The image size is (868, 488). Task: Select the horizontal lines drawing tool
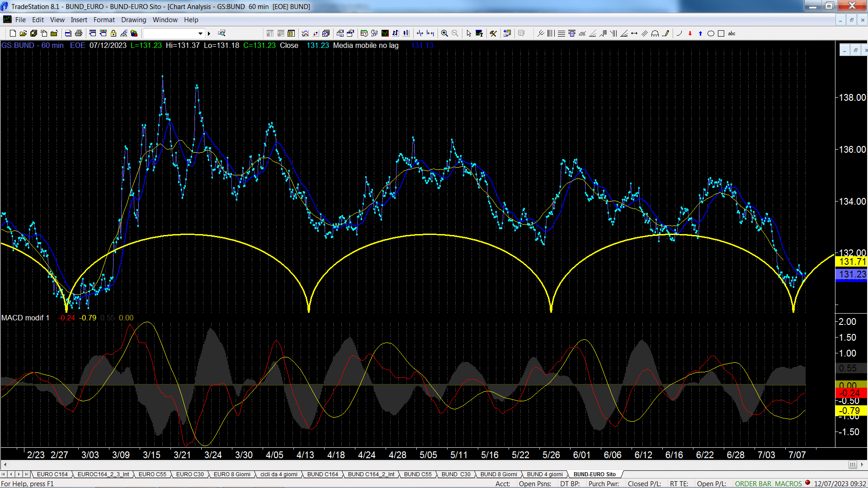(561, 33)
